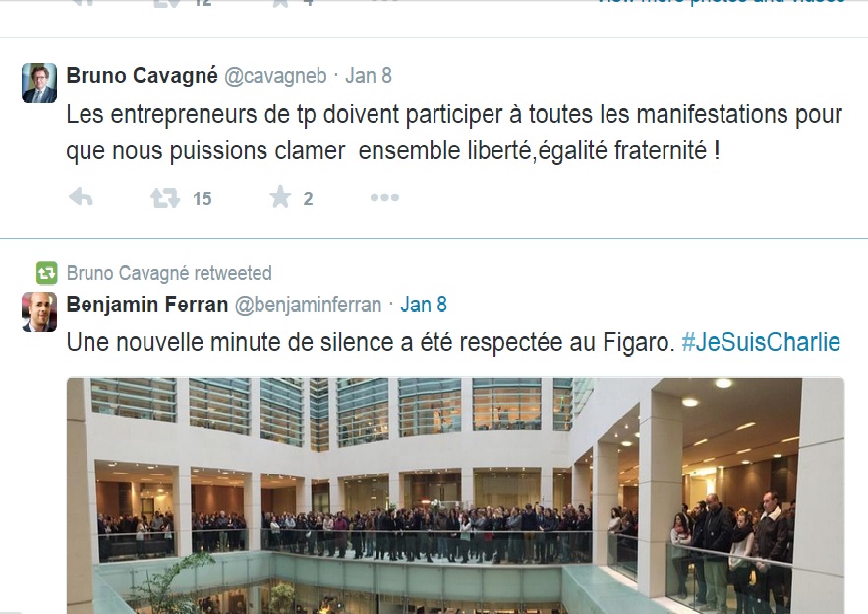Image resolution: width=868 pixels, height=614 pixels.
Task: Click Bruno Cavagné's profile avatar
Action: (x=39, y=83)
